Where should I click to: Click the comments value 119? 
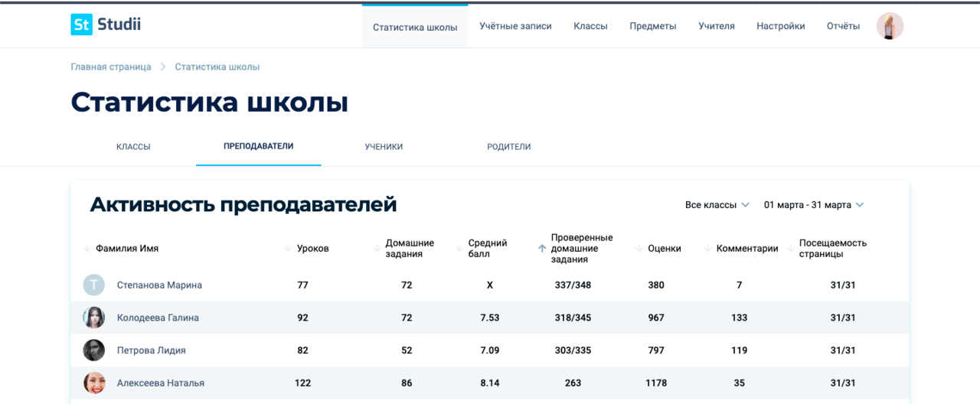[x=739, y=351]
